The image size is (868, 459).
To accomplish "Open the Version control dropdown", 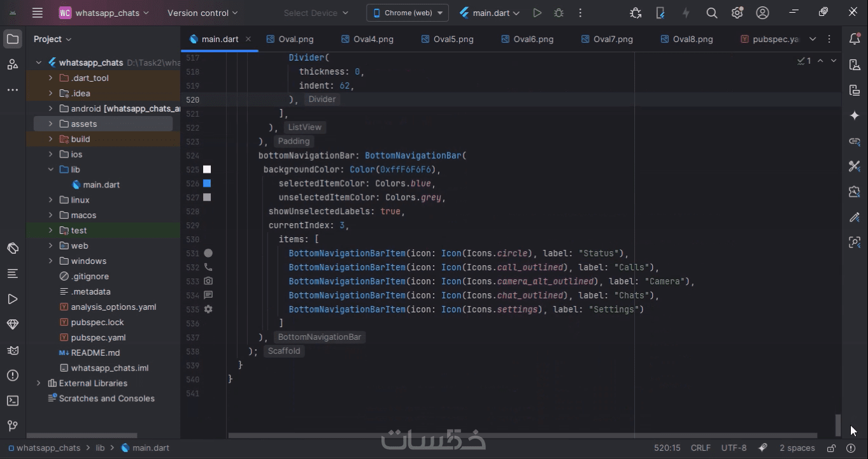I will click(203, 13).
